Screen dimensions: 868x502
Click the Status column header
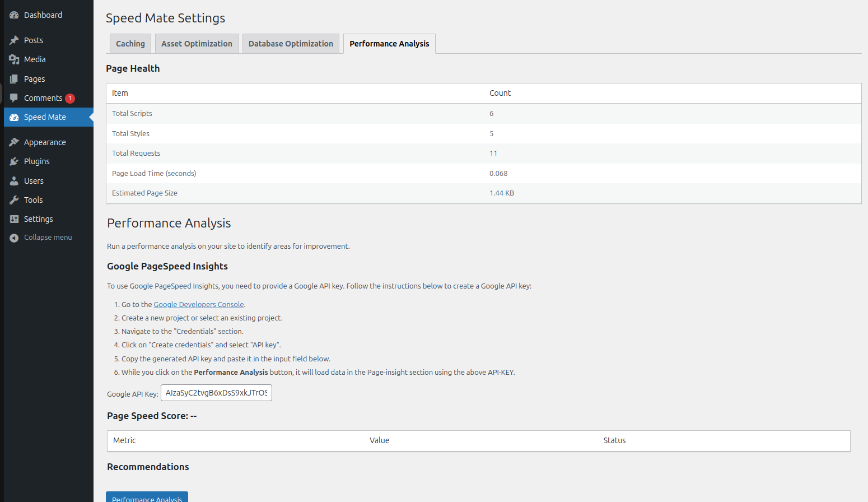point(614,440)
